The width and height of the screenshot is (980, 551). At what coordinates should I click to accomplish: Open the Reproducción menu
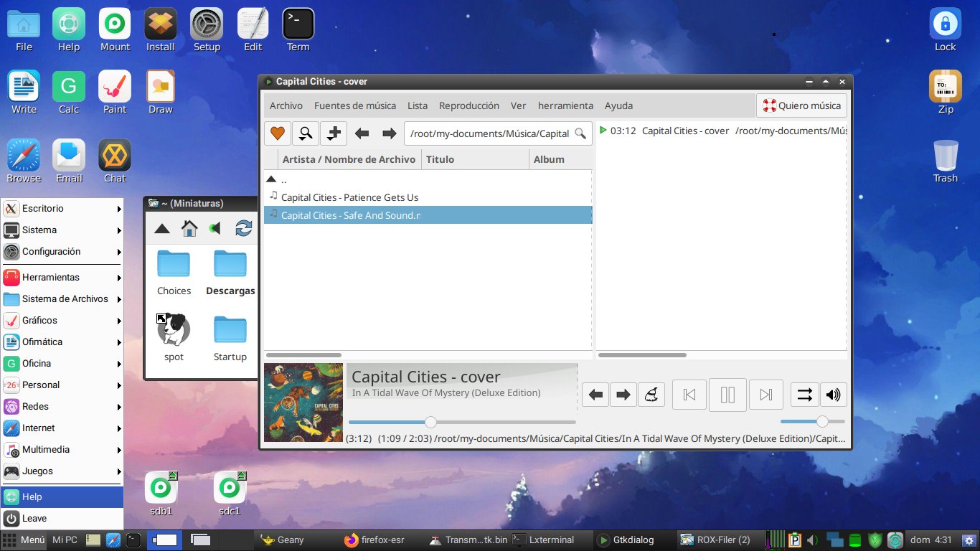tap(469, 105)
